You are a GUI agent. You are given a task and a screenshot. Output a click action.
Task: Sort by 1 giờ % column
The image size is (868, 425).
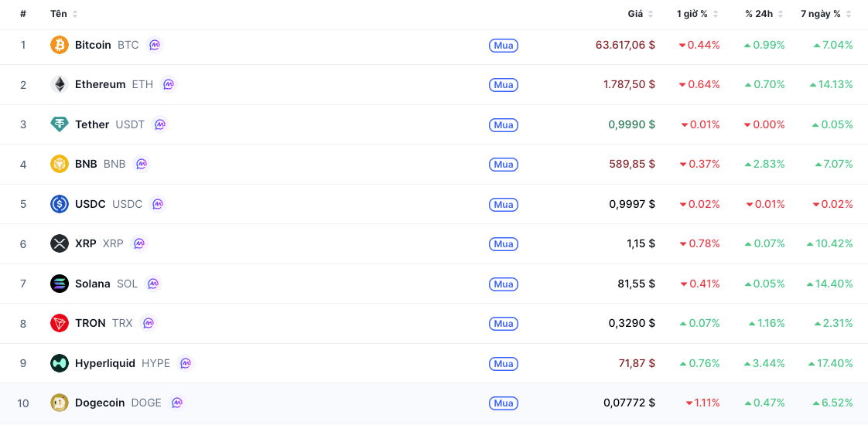pos(698,14)
